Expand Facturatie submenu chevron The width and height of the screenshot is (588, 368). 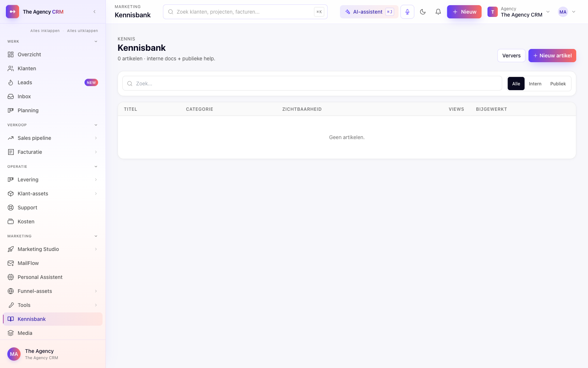point(96,152)
